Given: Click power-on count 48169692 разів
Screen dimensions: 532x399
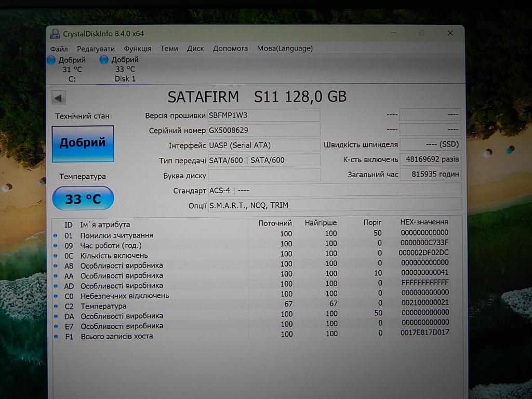Looking at the screenshot, I should click(430, 159).
